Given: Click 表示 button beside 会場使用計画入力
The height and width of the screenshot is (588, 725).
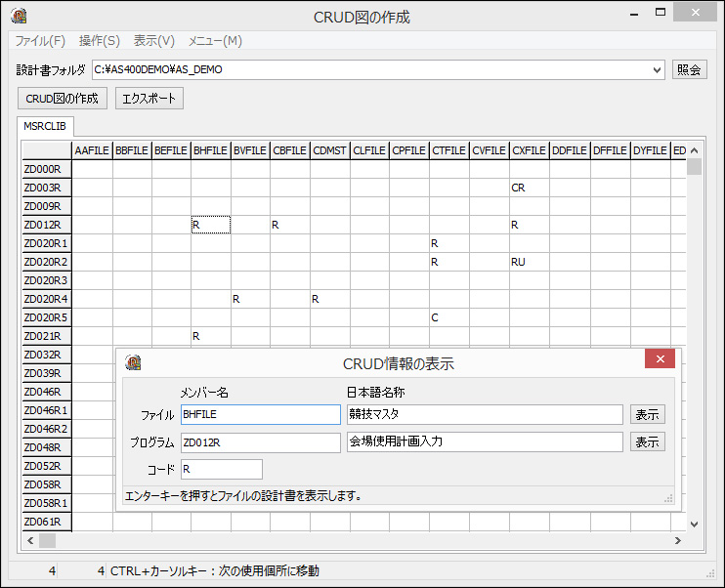Looking at the screenshot, I should (x=647, y=441).
